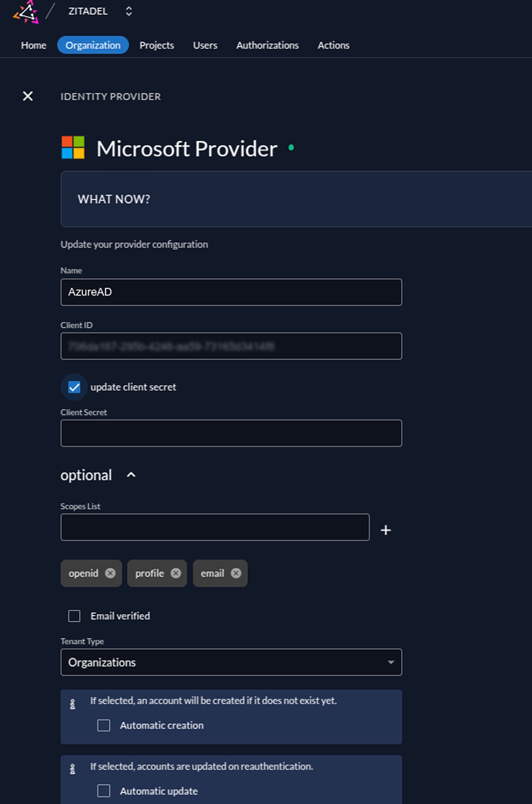
Task: Focus the Name field containing AzureAD
Action: [231, 292]
